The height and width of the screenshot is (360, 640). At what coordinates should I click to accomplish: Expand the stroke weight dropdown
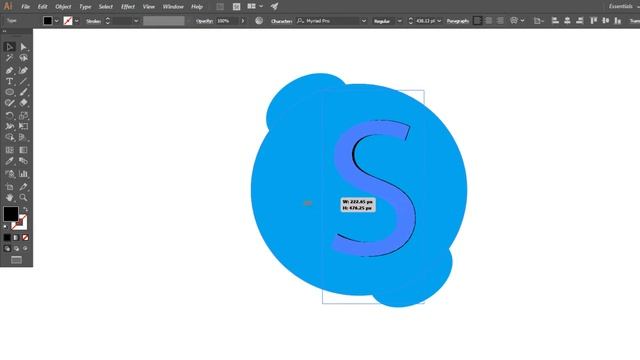tap(136, 21)
